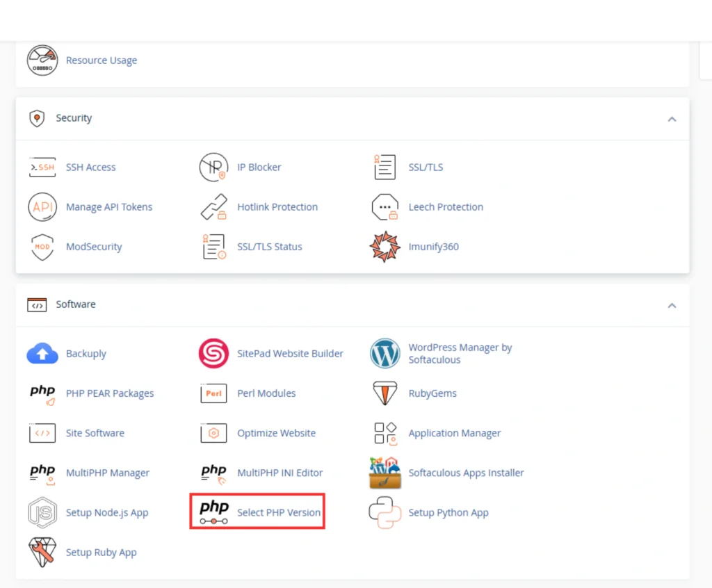Viewport: 712px width, 588px height.
Task: Click the PHP PEAR Packages icon
Action: point(42,394)
